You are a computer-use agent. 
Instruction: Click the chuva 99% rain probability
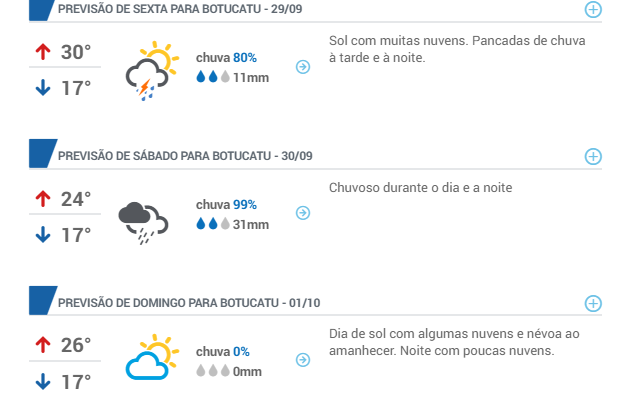pos(226,205)
